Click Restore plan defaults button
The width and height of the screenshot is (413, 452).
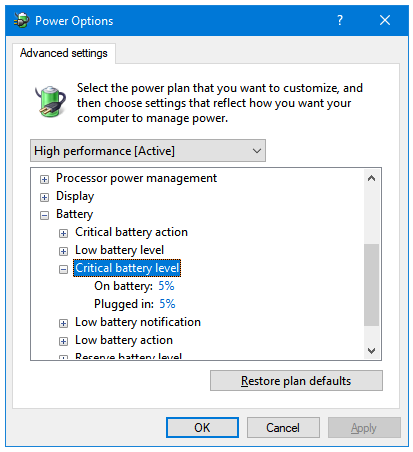point(296,381)
